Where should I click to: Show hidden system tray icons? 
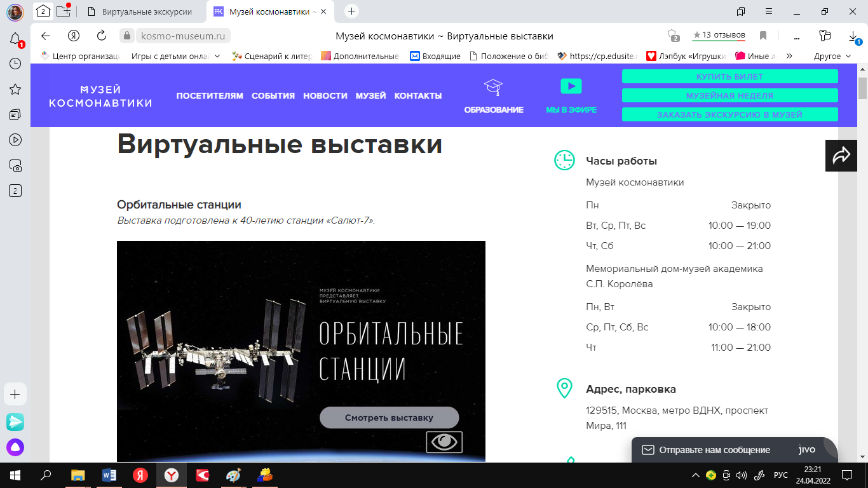click(x=695, y=475)
